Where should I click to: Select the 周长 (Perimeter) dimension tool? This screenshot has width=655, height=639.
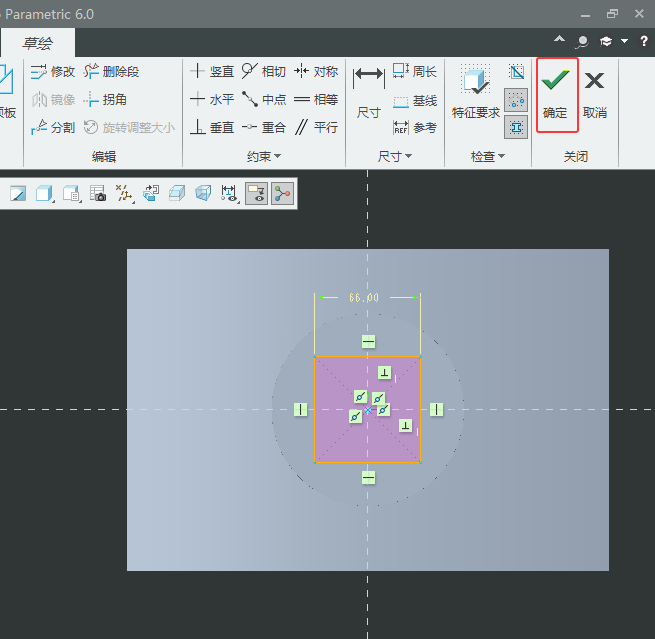pyautogui.click(x=414, y=72)
